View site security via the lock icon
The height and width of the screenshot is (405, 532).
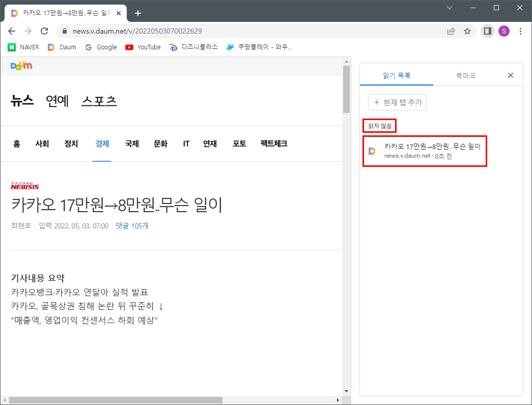64,31
